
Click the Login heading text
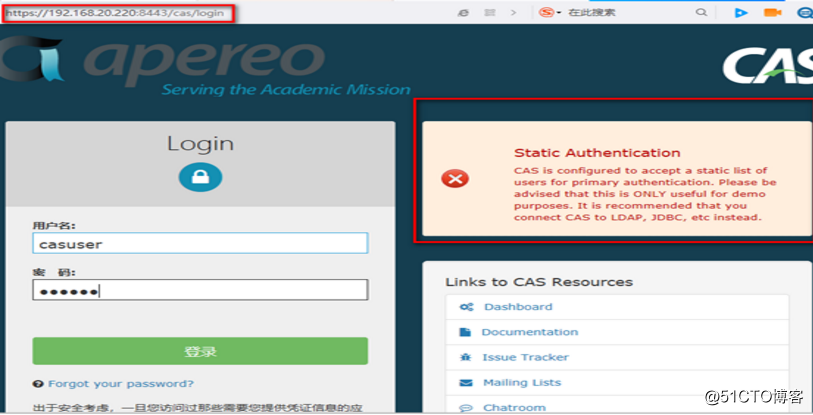200,144
